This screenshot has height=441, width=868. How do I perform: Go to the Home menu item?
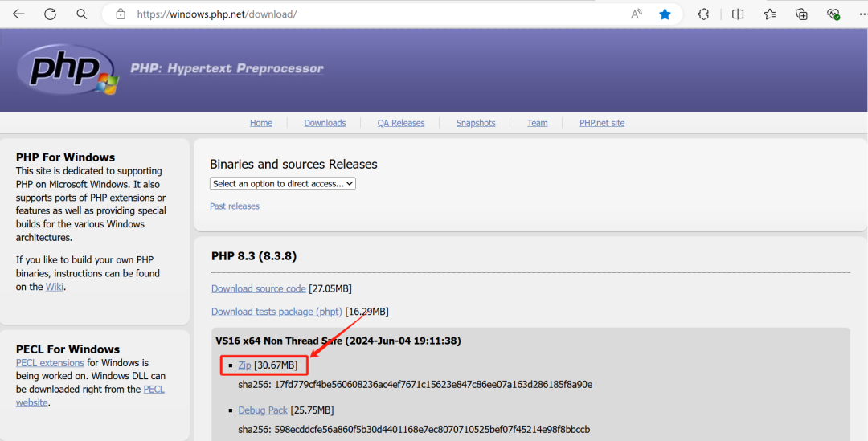[261, 123]
